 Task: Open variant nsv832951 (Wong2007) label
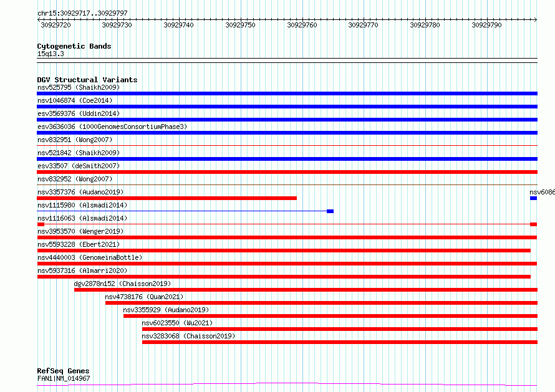click(75, 140)
